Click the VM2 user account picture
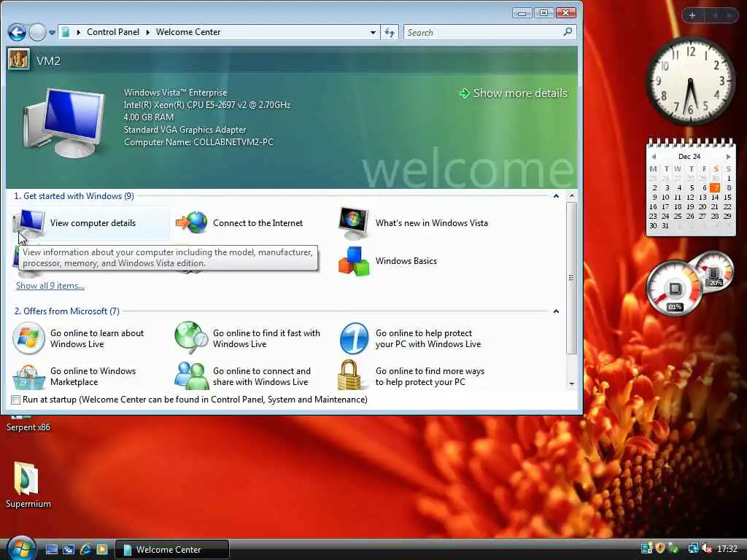The height and width of the screenshot is (560, 747). 19,60
